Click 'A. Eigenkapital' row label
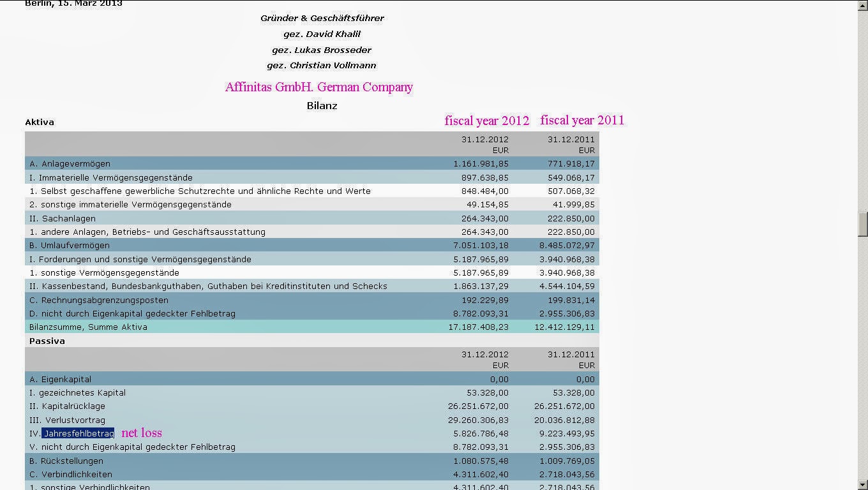The image size is (868, 490). point(60,379)
